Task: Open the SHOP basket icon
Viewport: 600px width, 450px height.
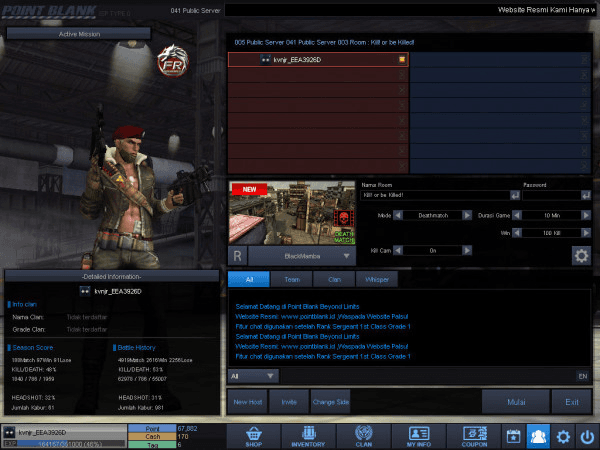Action: (x=253, y=436)
